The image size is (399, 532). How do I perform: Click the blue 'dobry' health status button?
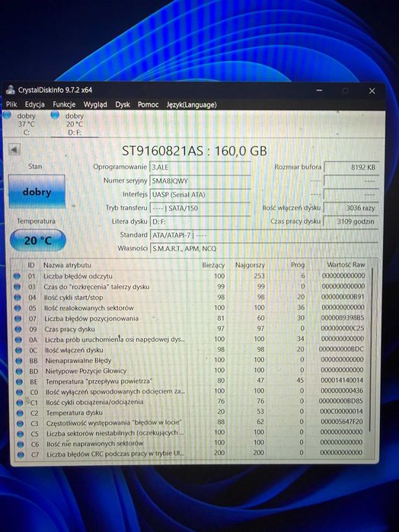pyautogui.click(x=37, y=192)
